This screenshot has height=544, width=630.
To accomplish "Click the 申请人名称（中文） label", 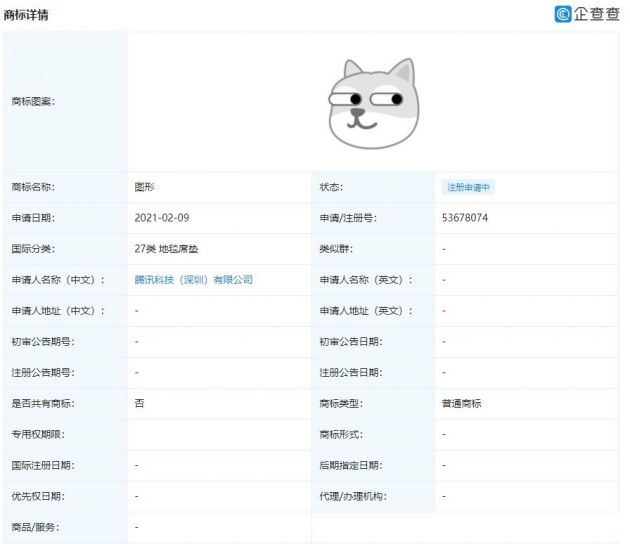I will (58, 280).
